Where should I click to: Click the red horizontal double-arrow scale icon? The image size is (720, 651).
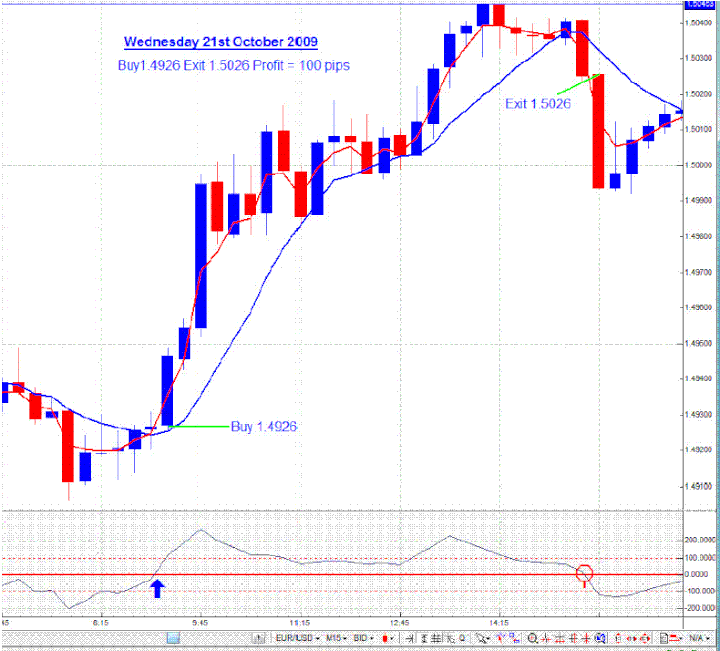tap(631, 638)
